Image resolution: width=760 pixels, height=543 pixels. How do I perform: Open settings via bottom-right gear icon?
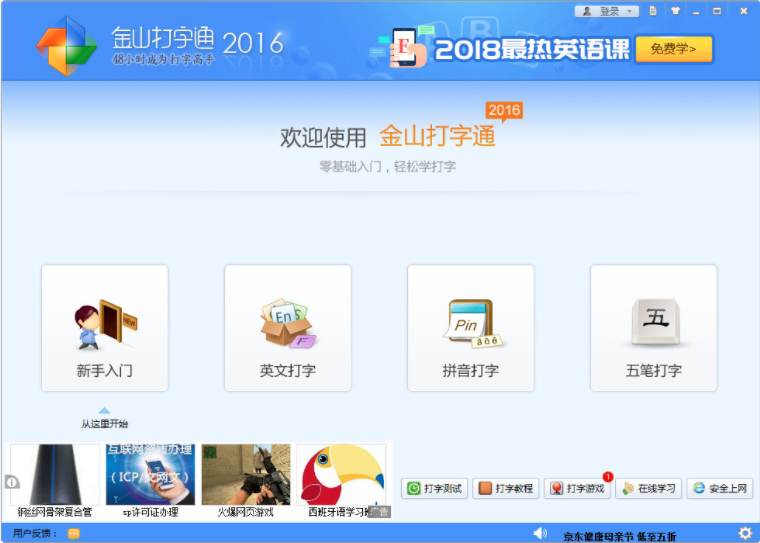tap(745, 533)
